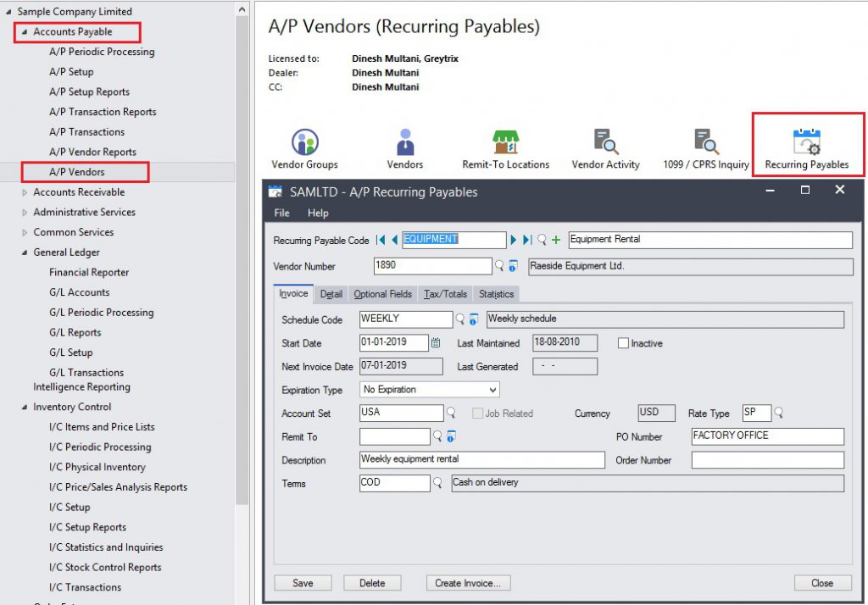
Task: Open Vendor Activity
Action: 605,144
